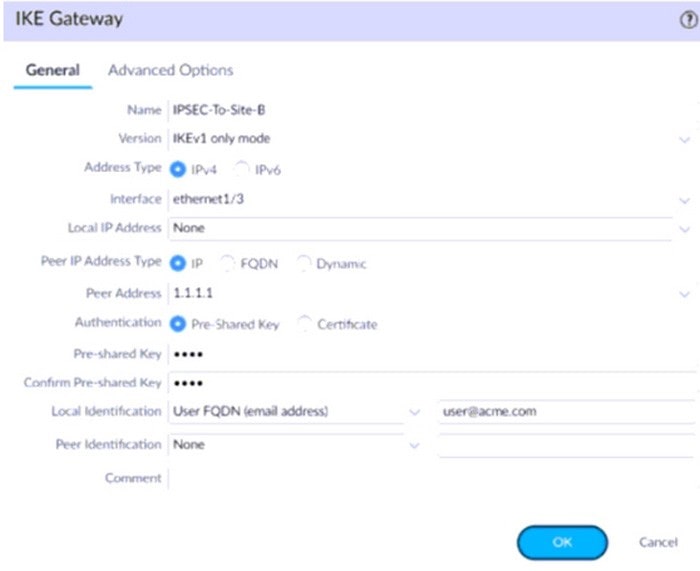Click the Local IP Address None field

click(421, 229)
